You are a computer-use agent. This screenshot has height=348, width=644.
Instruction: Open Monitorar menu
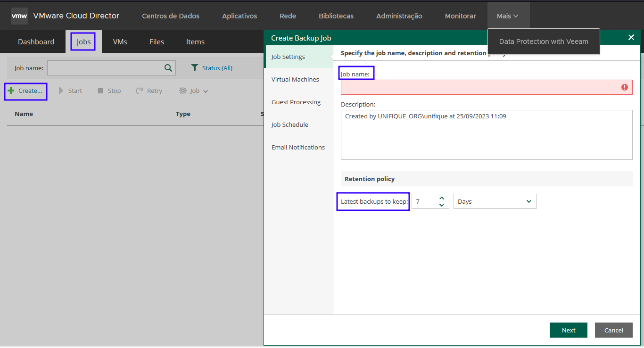click(x=461, y=16)
